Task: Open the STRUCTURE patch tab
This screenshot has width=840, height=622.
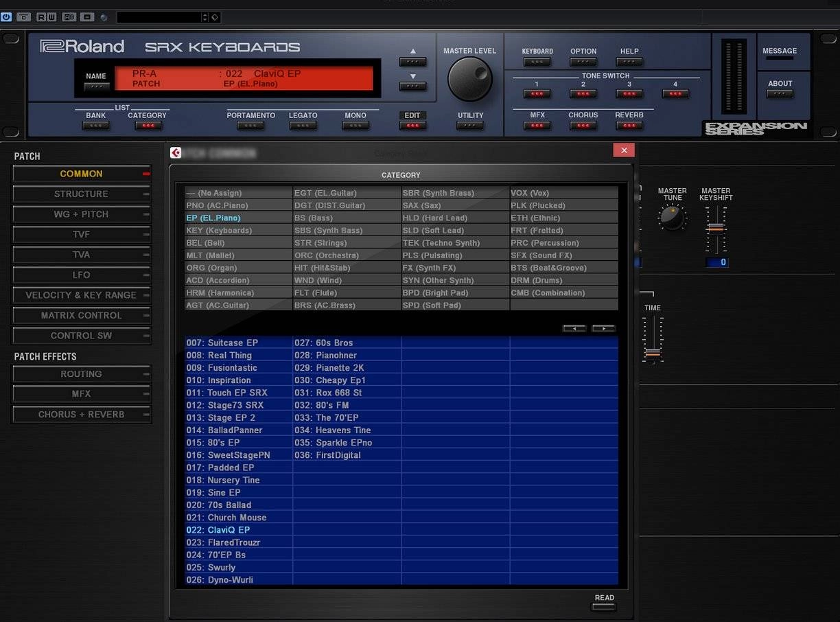Action: click(82, 194)
